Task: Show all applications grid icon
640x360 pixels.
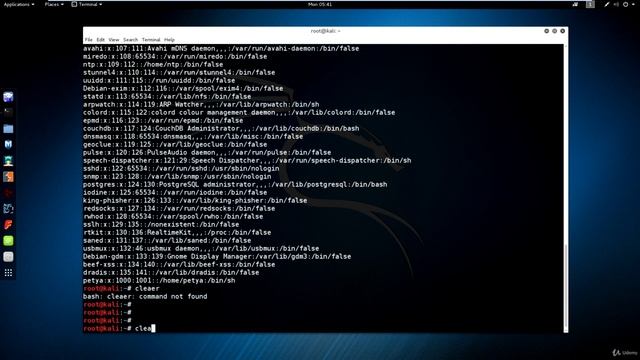Action: (8, 273)
